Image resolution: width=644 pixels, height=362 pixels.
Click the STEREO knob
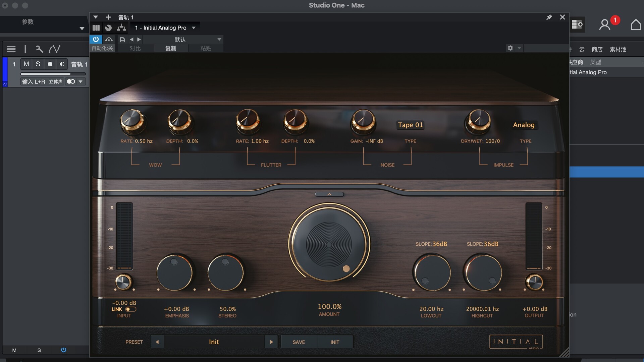click(226, 272)
